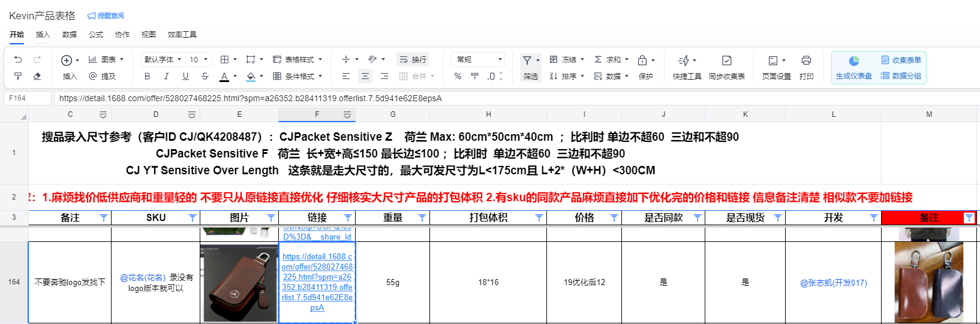Click the center align icon
The width and height of the screenshot is (980, 324).
pos(365,76)
